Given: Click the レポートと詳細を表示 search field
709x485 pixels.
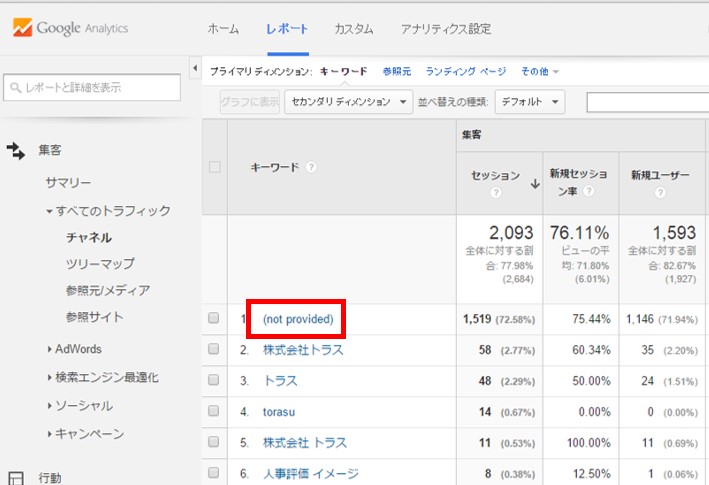Looking at the screenshot, I should [x=92, y=88].
